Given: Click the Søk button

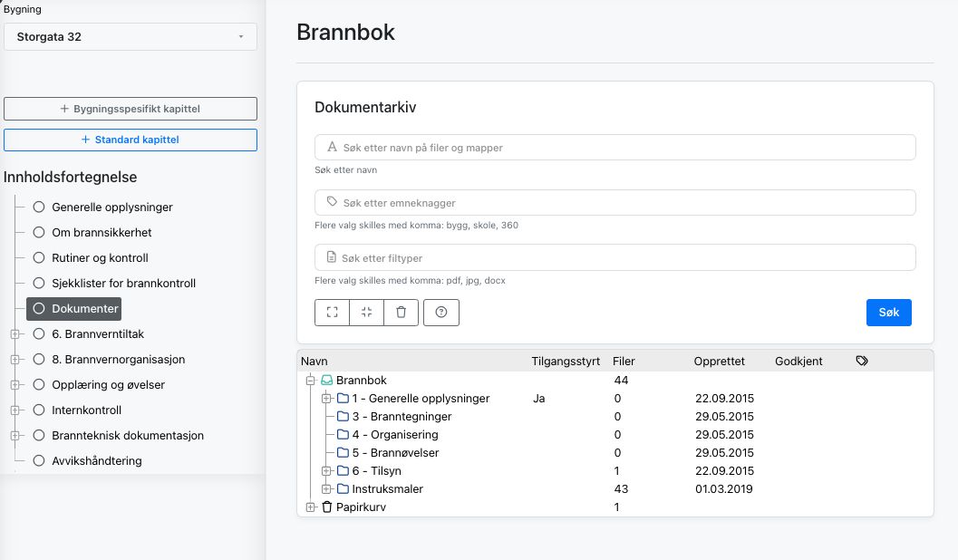Looking at the screenshot, I should [888, 312].
